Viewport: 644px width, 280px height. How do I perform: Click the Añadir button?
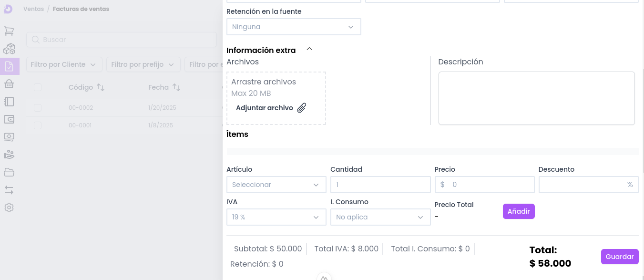(519, 211)
